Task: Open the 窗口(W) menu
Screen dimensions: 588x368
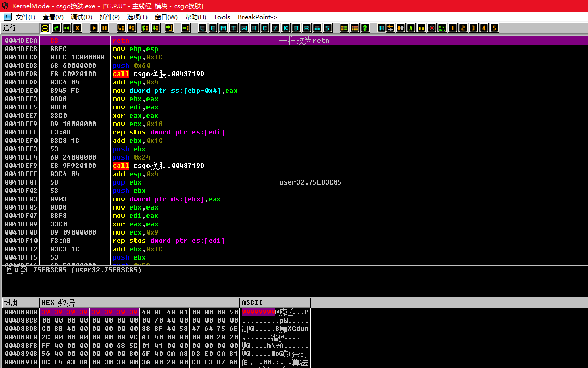Action: pyautogui.click(x=166, y=17)
